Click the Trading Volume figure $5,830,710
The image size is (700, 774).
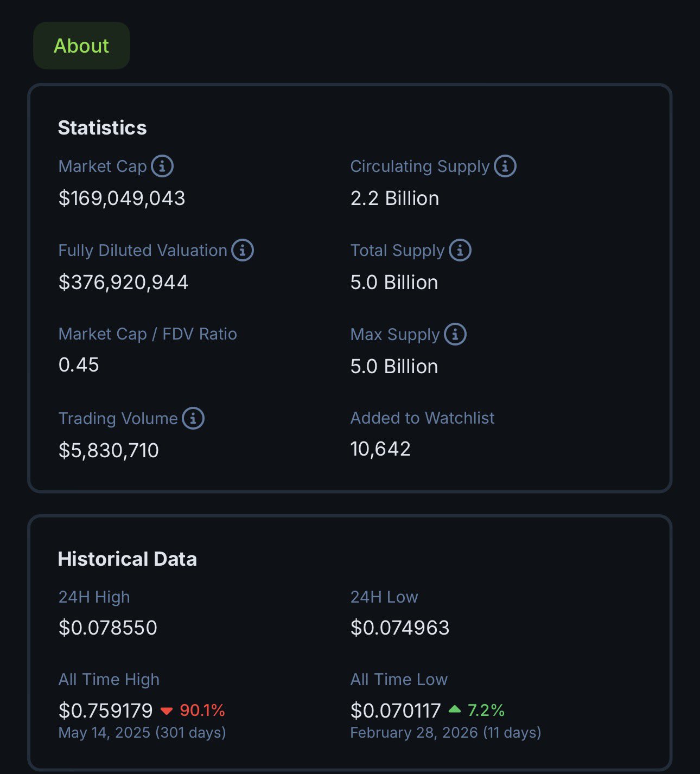109,451
